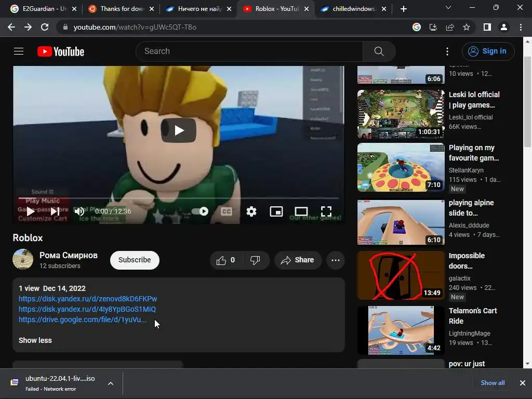Image resolution: width=532 pixels, height=399 pixels.
Task: Go forward in browser history
Action: click(28, 27)
